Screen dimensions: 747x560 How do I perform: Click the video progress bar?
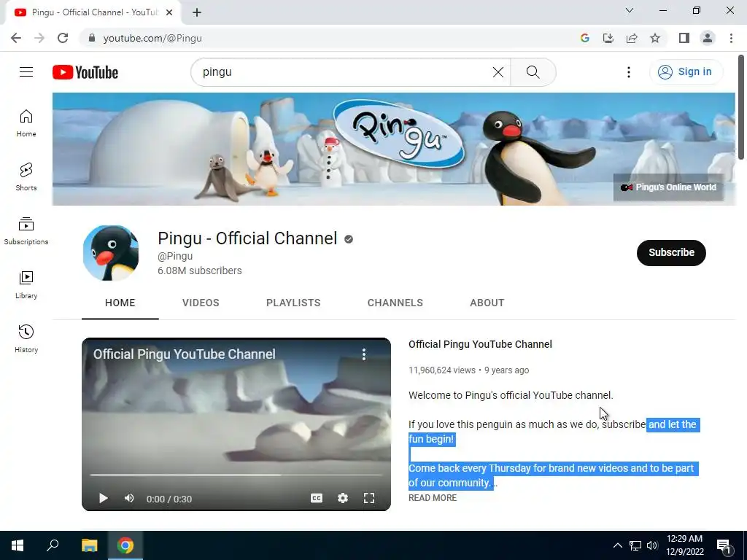[x=236, y=475]
